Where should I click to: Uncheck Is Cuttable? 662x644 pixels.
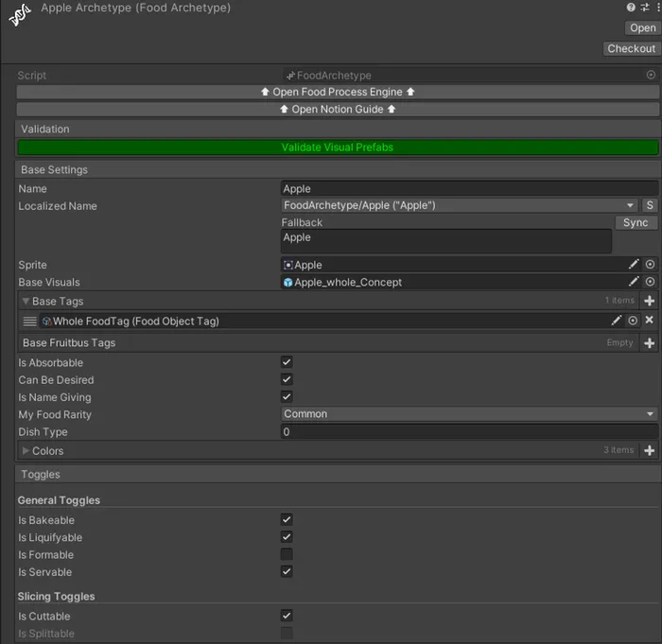point(287,616)
